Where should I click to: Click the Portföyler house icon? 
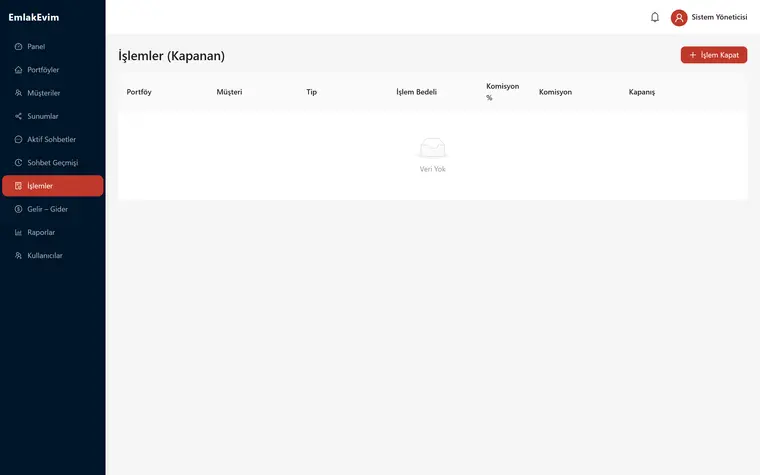point(18,70)
